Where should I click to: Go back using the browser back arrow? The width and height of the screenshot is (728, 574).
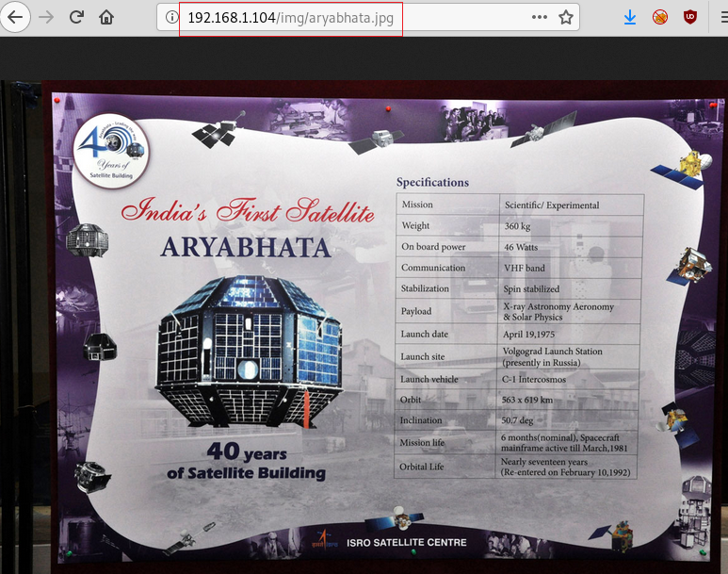pyautogui.click(x=15, y=17)
